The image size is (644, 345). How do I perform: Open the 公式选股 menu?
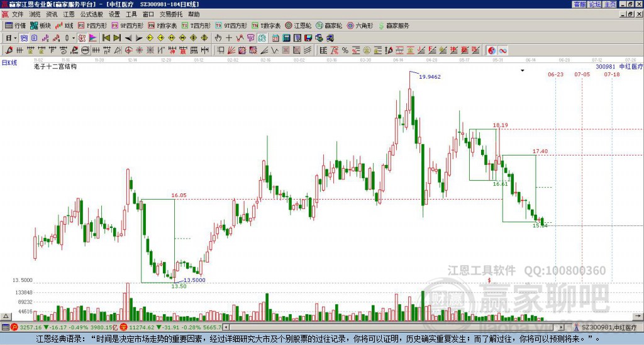(92, 14)
